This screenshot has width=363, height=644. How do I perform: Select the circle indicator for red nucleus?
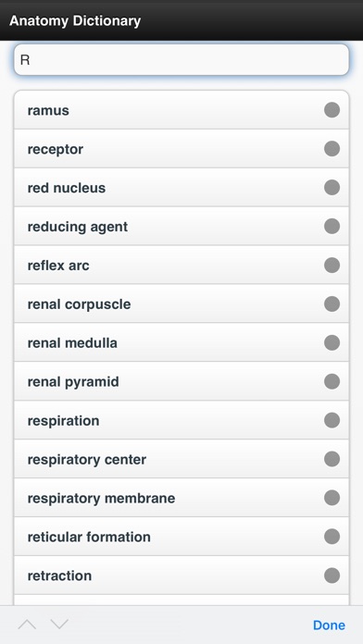coord(332,187)
